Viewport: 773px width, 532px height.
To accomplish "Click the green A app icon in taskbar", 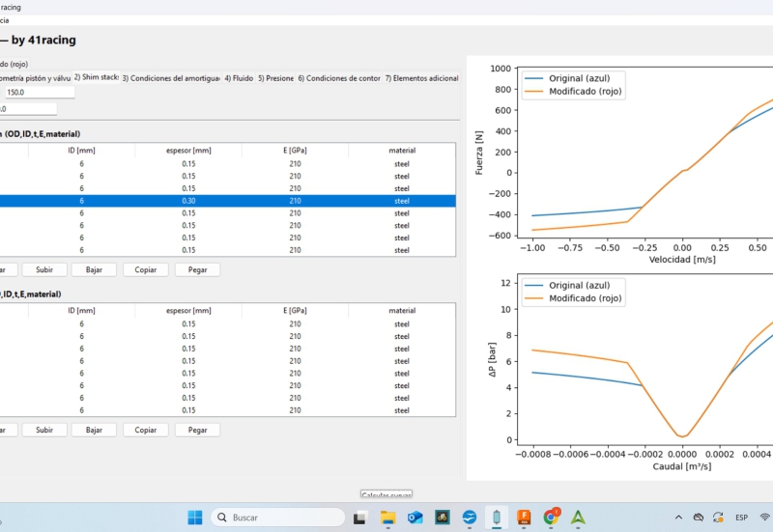I will [578, 517].
